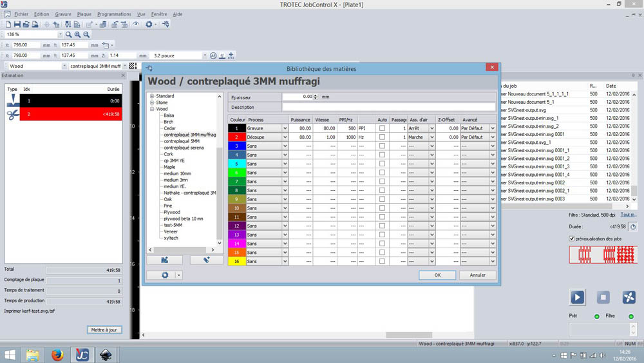Click the Windows Start button
The width and height of the screenshot is (644, 363).
point(10,355)
